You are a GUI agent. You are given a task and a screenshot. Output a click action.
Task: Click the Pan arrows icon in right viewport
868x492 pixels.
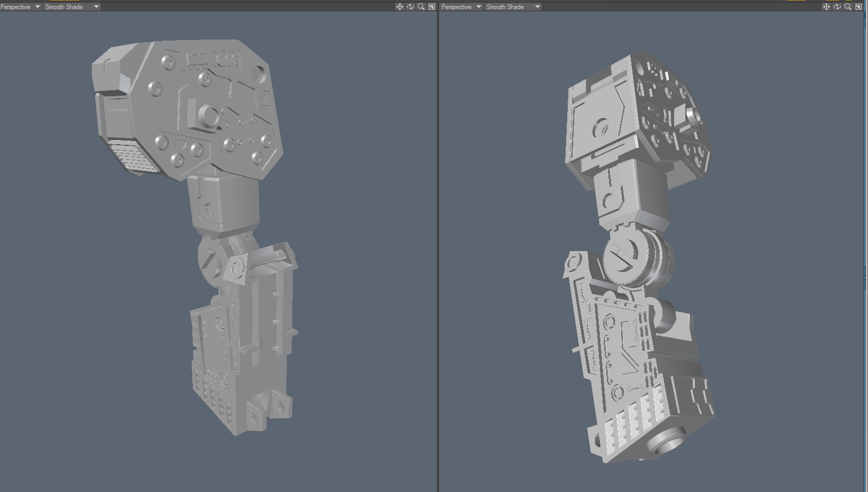827,7
